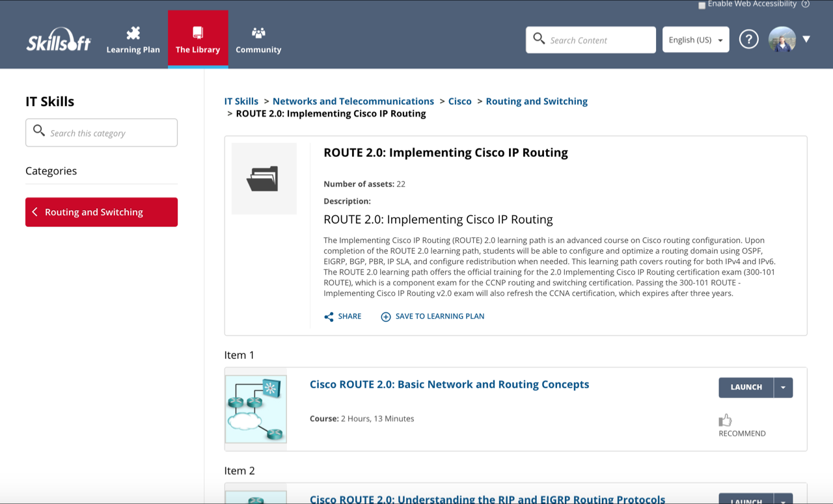Click the back chevron on Routing and Switching
833x504 pixels.
(x=35, y=212)
